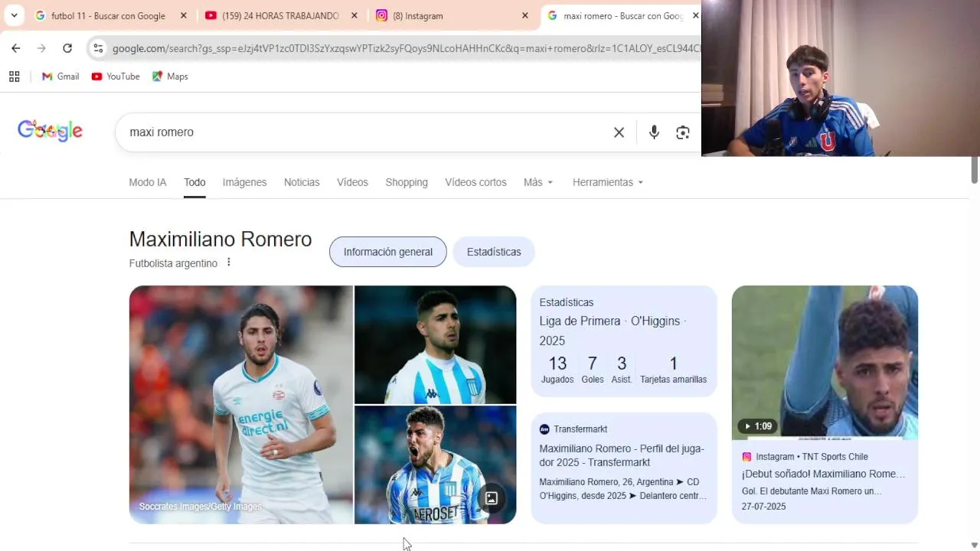980x551 pixels.
Task: Click the address bar URL
Action: [406, 48]
